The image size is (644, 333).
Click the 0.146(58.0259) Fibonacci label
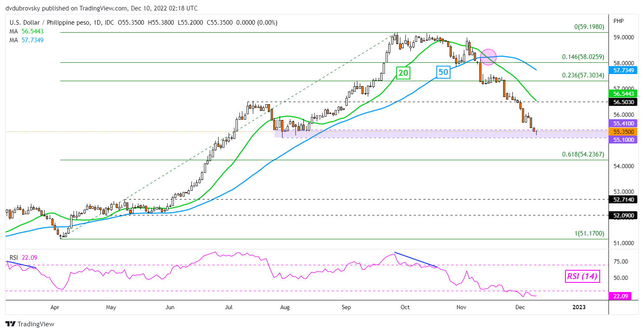(x=582, y=56)
